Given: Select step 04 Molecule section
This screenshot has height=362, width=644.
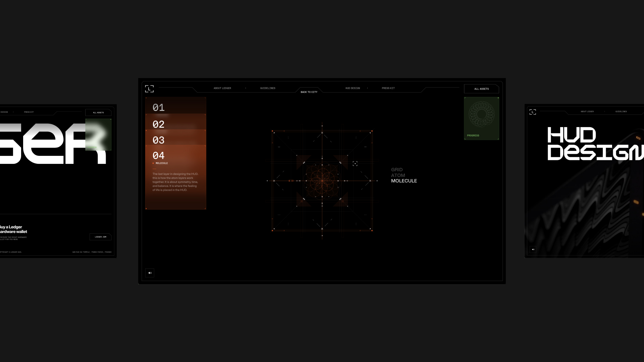Looking at the screenshot, I should pyautogui.click(x=175, y=177).
